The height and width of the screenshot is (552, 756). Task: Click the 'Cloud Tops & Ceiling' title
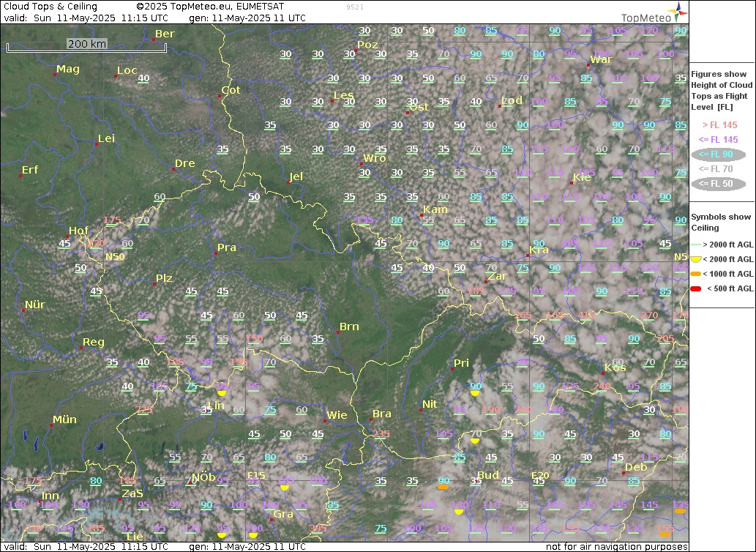point(50,7)
